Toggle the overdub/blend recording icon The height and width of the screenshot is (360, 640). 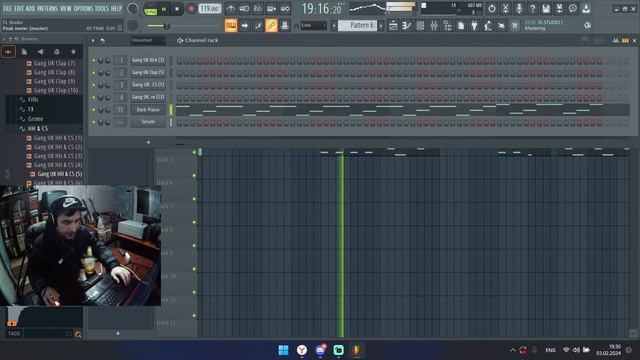coord(271,9)
